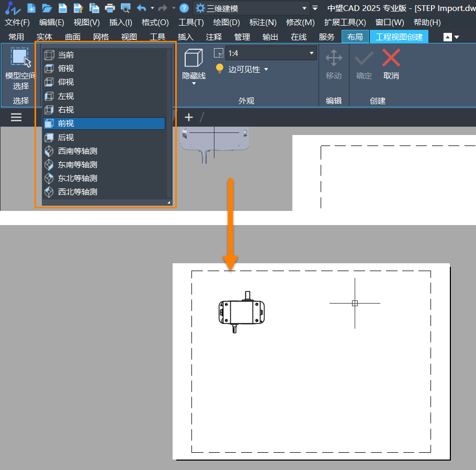Click the blue help question mark icon

[x=184, y=8]
